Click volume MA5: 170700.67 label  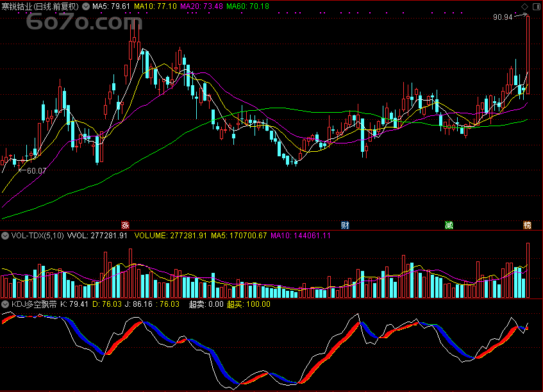(x=239, y=236)
